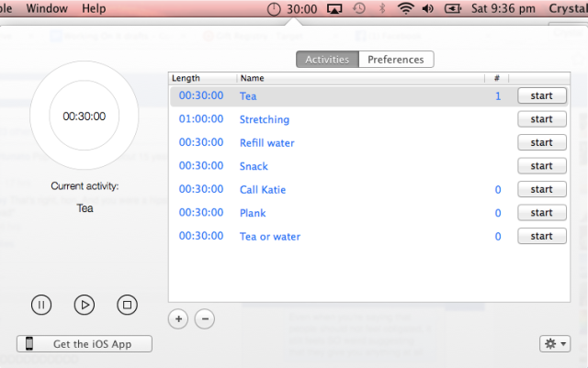Add a new activity with the plus button

click(178, 319)
